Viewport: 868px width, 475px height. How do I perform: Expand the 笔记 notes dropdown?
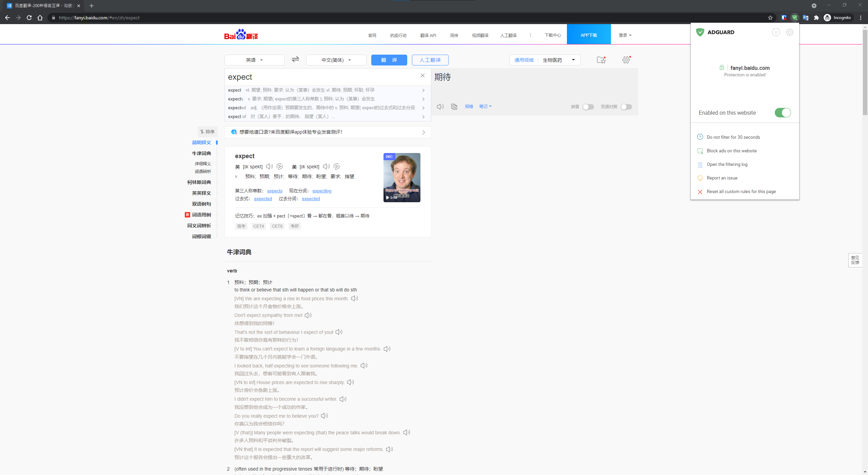[485, 106]
